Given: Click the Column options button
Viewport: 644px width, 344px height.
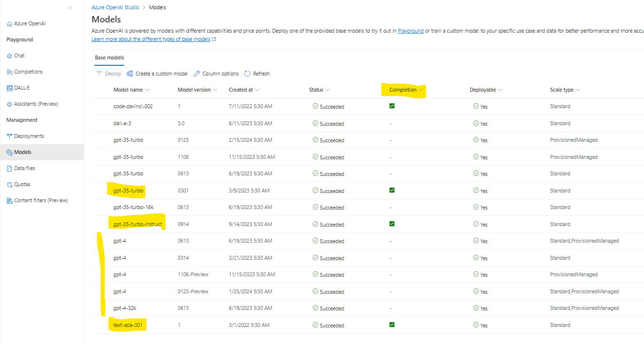Looking at the screenshot, I should 216,74.
